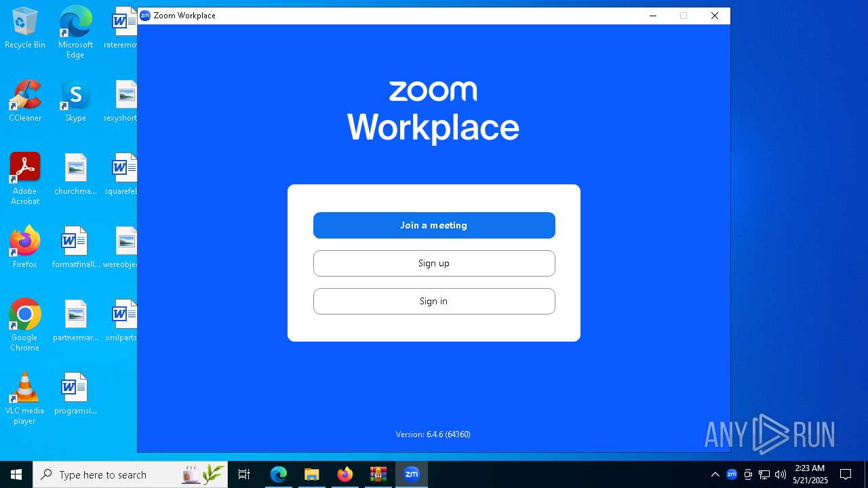
Task: Open the Recycle Bin desktop icon
Action: [25, 28]
